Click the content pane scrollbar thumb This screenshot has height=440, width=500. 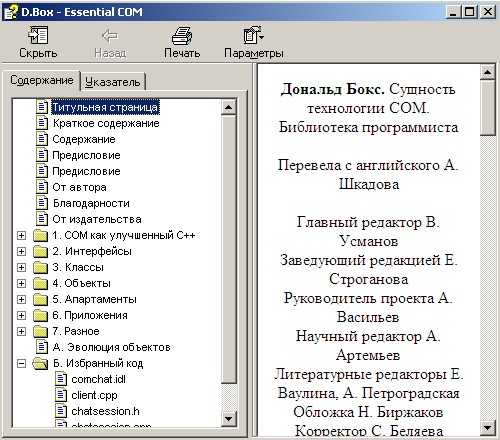click(488, 107)
